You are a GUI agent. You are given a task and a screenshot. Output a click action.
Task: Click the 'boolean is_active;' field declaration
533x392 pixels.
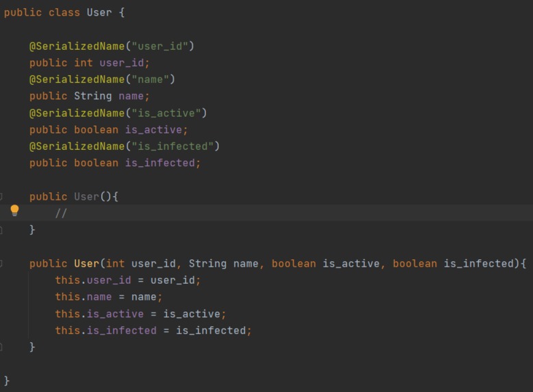point(131,129)
